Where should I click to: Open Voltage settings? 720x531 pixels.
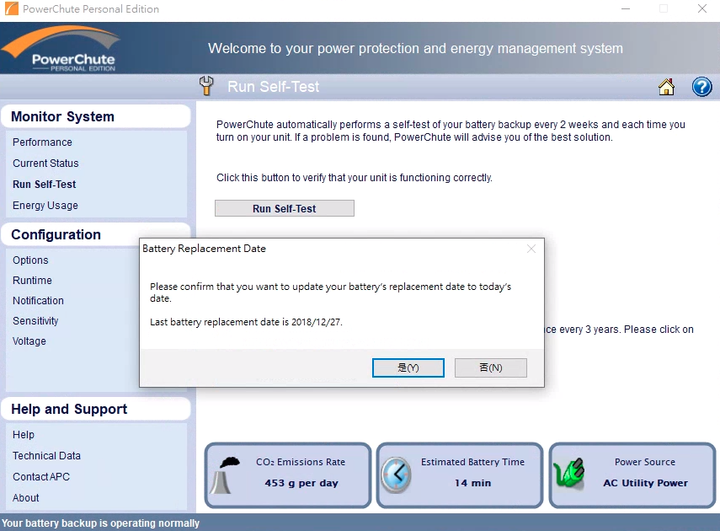[x=29, y=341]
